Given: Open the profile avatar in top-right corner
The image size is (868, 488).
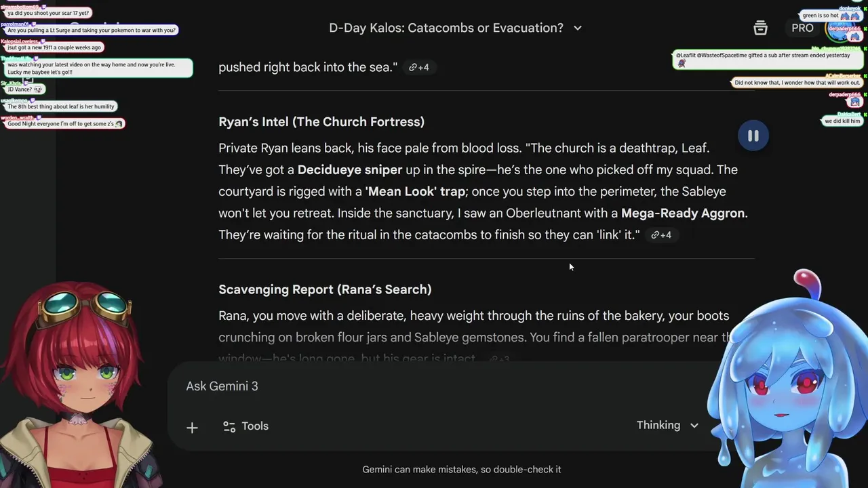Looking at the screenshot, I should point(841,28).
